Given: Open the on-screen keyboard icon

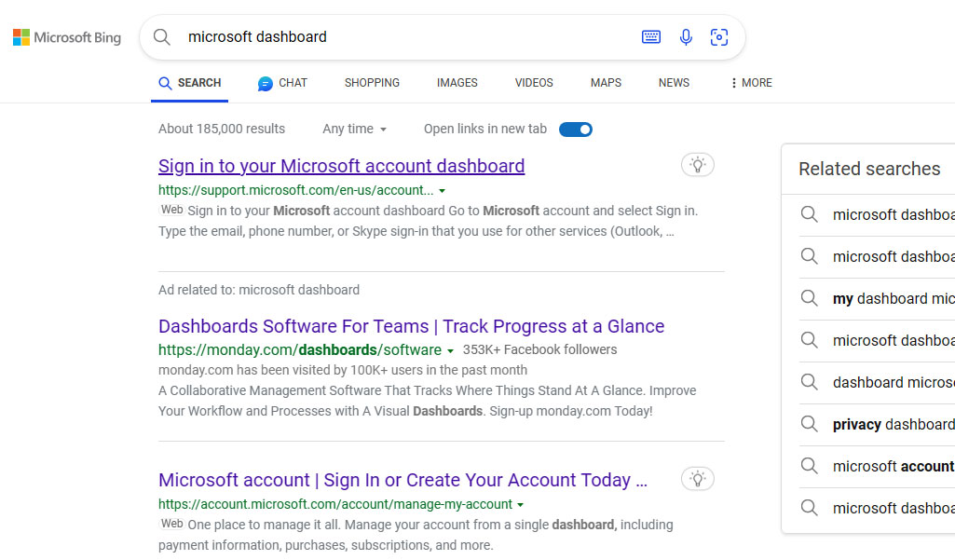Looking at the screenshot, I should point(651,37).
